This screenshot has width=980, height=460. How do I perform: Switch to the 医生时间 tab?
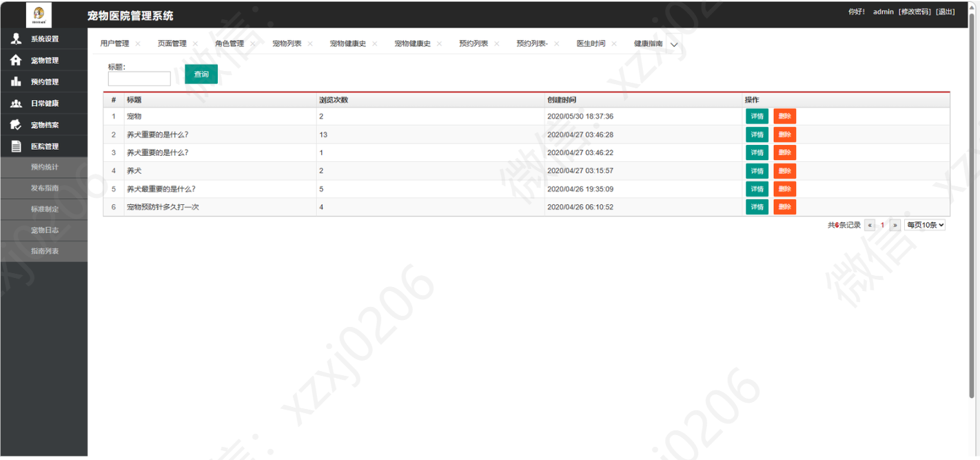click(x=591, y=43)
